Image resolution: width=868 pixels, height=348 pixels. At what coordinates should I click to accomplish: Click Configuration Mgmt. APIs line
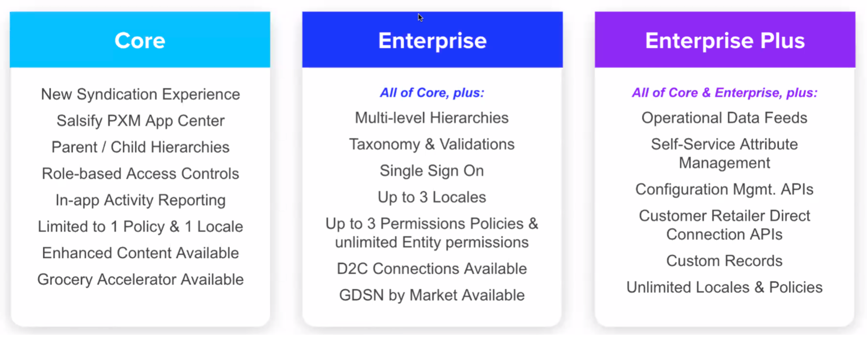pyautogui.click(x=725, y=189)
